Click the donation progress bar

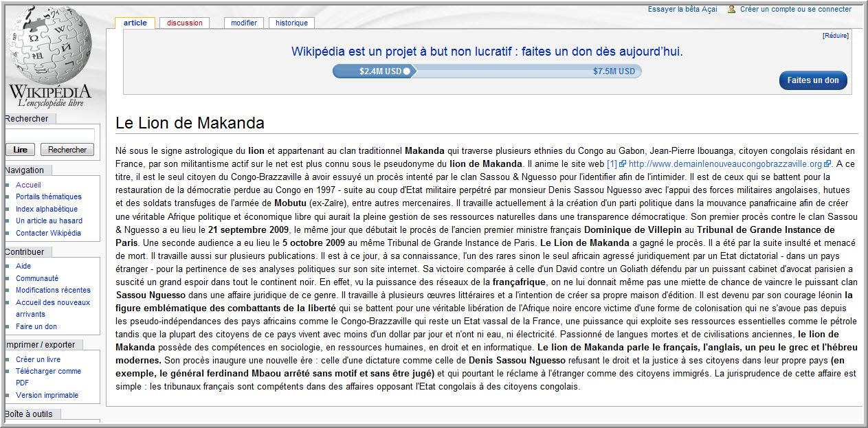click(x=487, y=71)
